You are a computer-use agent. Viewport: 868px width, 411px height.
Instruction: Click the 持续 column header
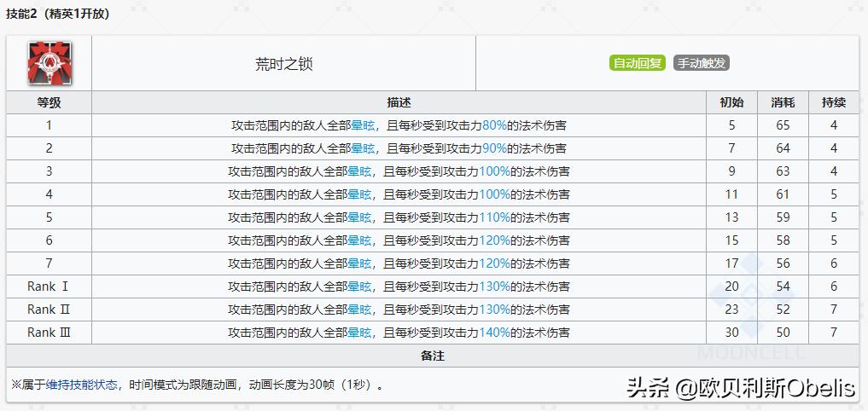point(834,103)
